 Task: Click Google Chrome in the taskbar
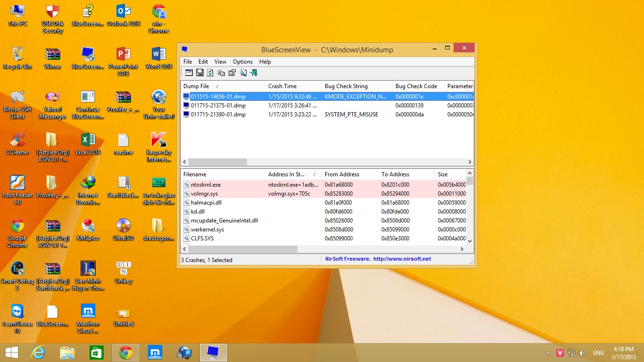(x=125, y=353)
